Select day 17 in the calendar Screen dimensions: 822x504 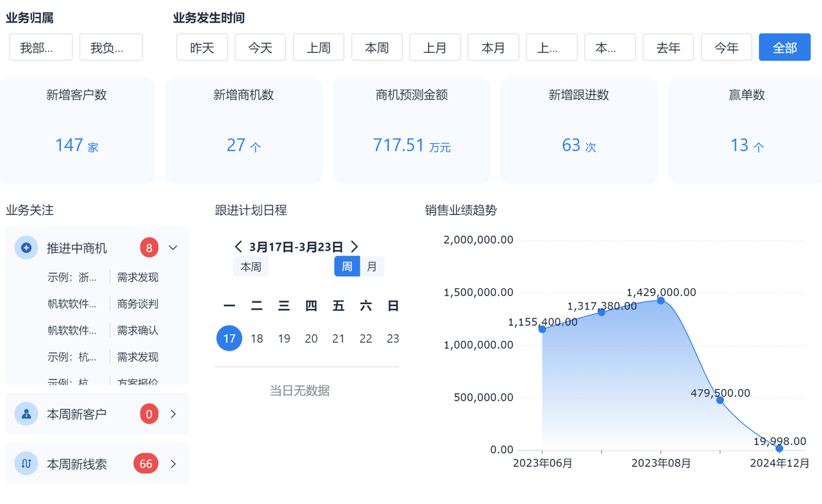(229, 338)
